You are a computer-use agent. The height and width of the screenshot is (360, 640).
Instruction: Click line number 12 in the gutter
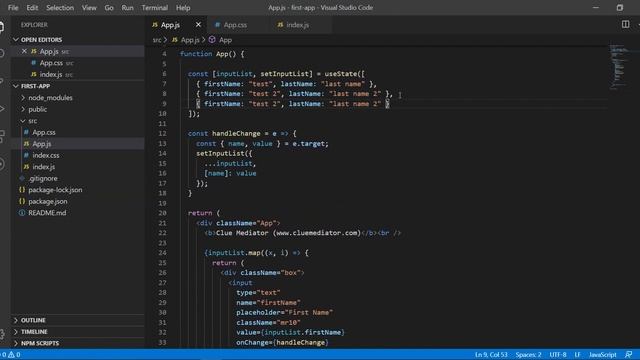click(x=162, y=133)
